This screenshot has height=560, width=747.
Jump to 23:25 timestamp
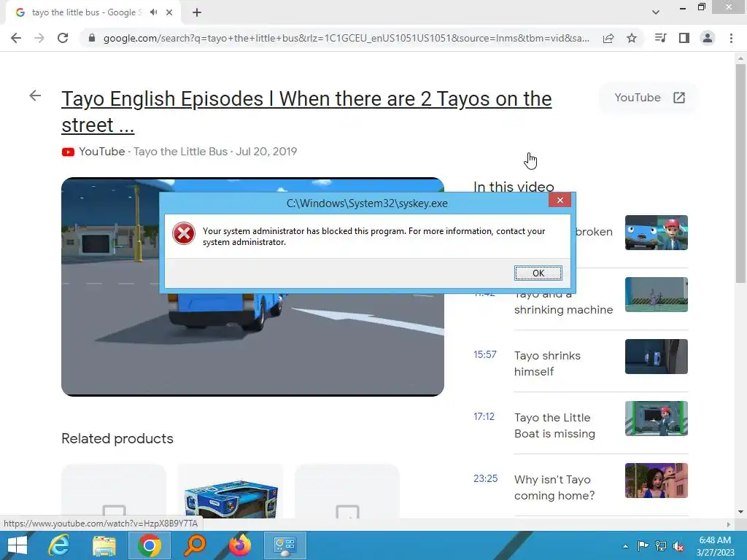[485, 478]
